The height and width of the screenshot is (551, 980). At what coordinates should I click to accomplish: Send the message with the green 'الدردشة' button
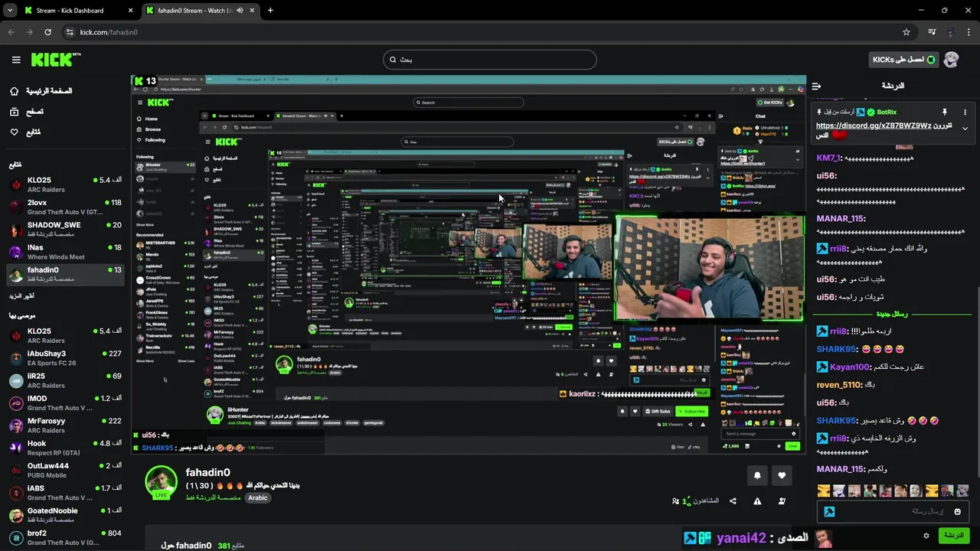point(954,536)
